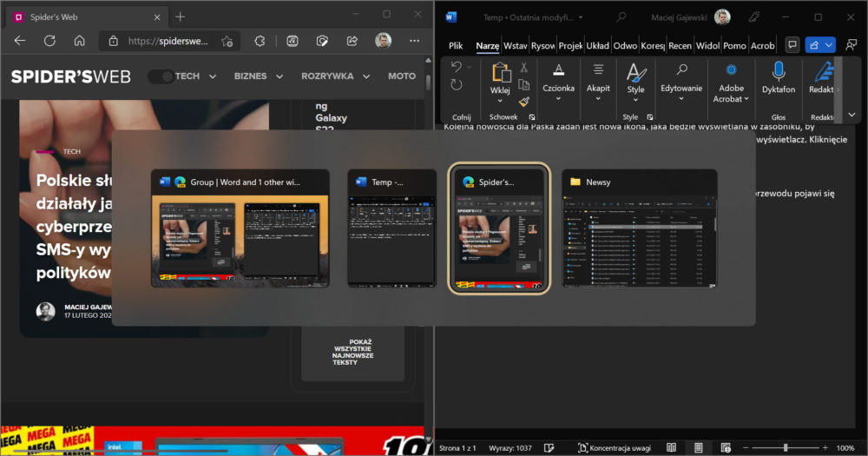The image size is (868, 456).
Task: Select Group Word and 1 other window thumbnail
Action: tap(240, 228)
